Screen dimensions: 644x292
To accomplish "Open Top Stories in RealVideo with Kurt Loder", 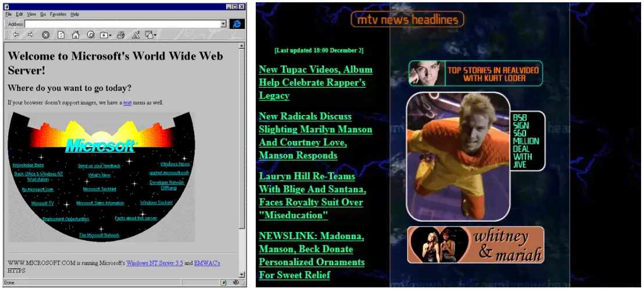I will tap(475, 73).
